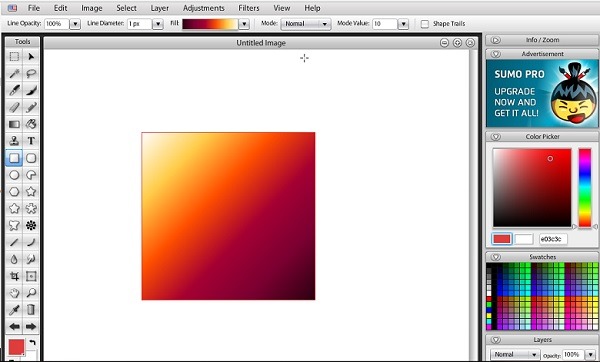Screen dimensions: 600x362
Task: Select the Rounded Rectangle tool
Action: tap(31, 158)
